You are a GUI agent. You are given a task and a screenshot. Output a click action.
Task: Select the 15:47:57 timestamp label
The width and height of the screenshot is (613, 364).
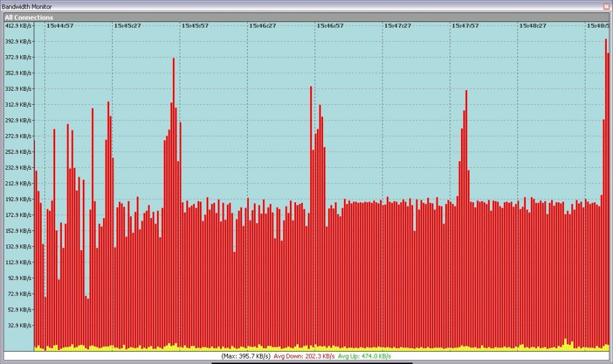(465, 26)
